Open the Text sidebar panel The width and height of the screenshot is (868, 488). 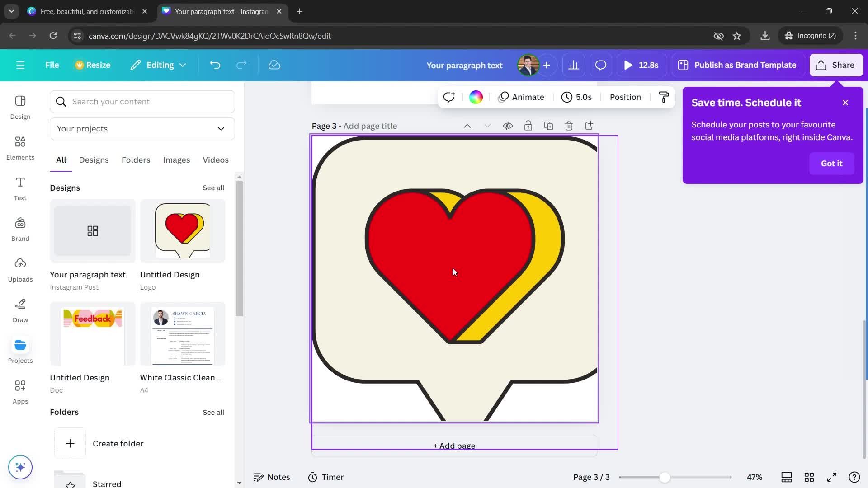point(20,189)
